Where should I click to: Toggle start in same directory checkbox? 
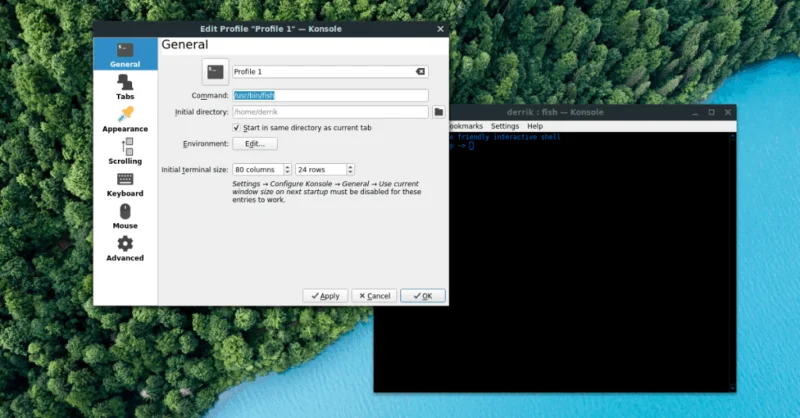pyautogui.click(x=236, y=128)
